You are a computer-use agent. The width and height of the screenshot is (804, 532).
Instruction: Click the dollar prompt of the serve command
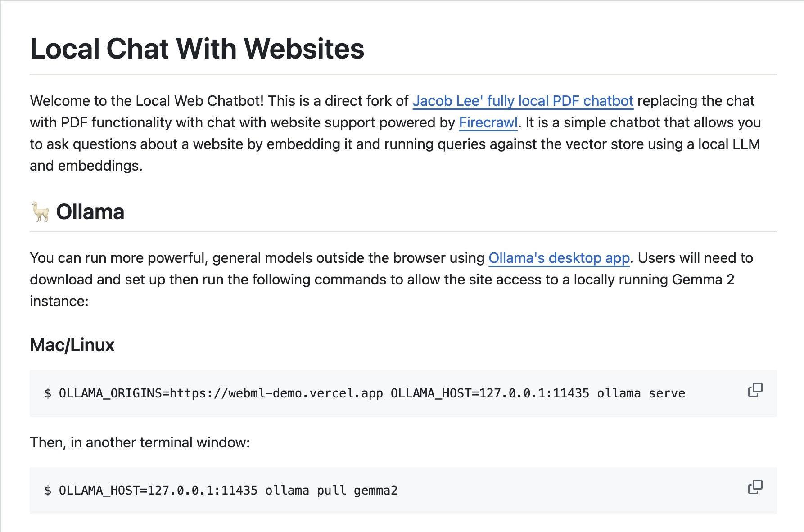[x=48, y=393]
